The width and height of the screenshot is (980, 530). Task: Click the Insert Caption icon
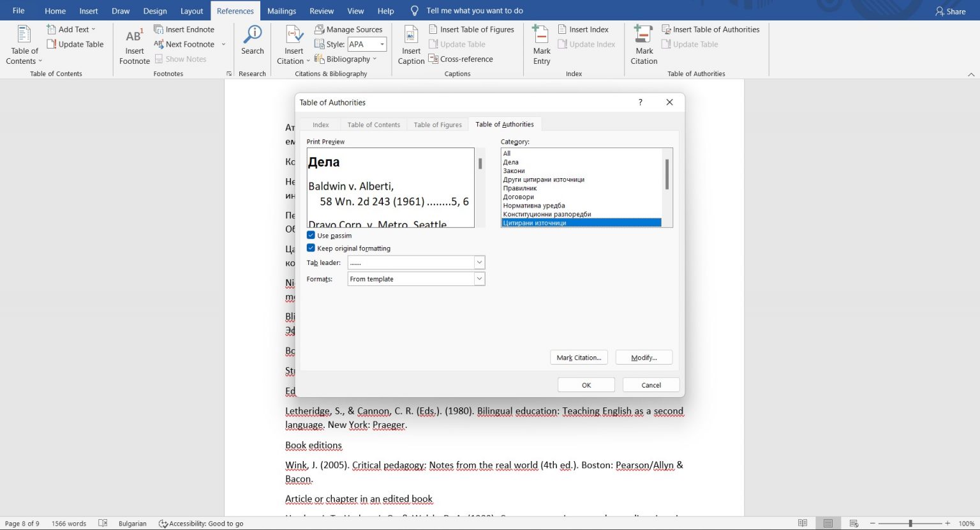click(x=411, y=34)
